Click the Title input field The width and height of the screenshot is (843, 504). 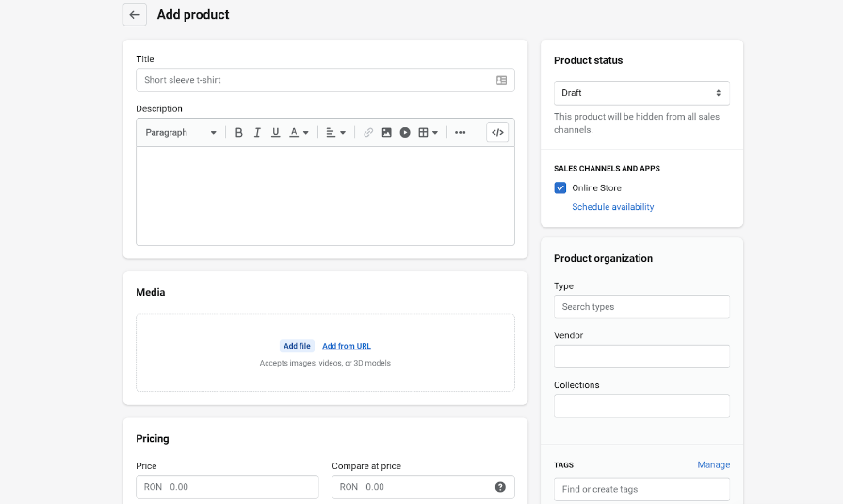pyautogui.click(x=316, y=80)
